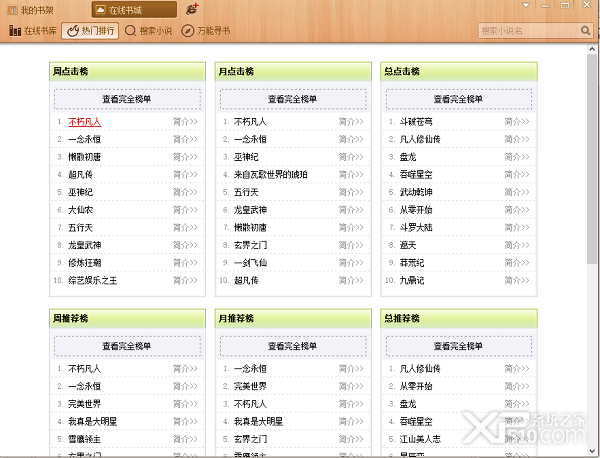Open 不朽凡人 in 周点击榜
Viewport: 600px width, 458px height.
[x=85, y=122]
